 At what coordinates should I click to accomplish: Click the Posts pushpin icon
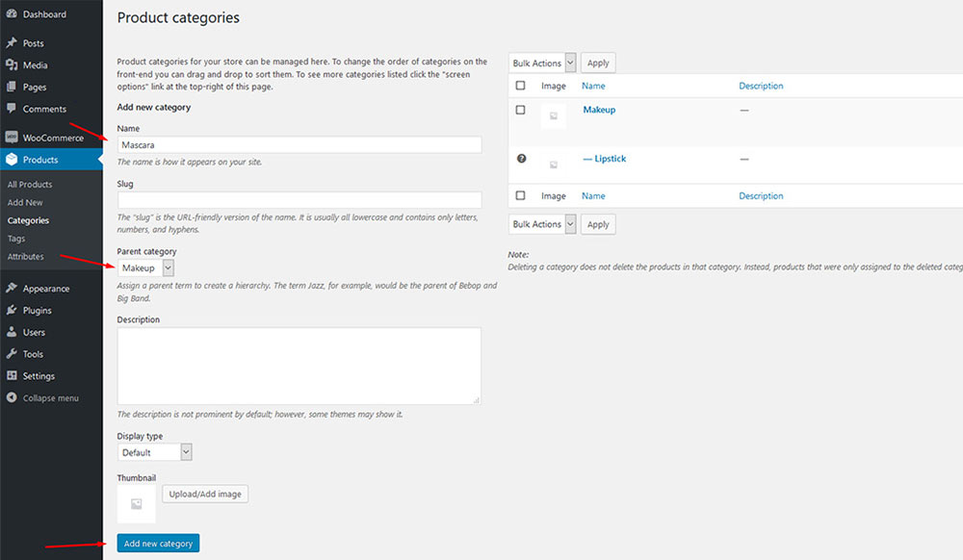pyautogui.click(x=11, y=43)
